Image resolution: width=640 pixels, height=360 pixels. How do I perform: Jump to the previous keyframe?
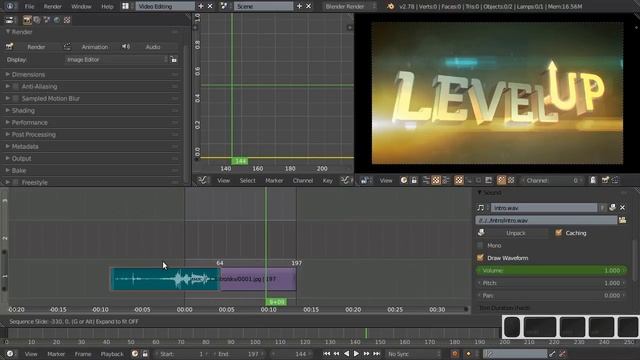[x=336, y=354]
